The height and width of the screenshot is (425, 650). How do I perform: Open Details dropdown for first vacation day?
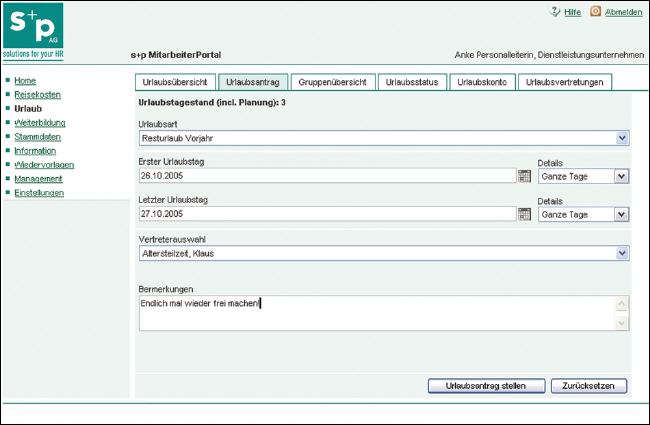[621, 176]
